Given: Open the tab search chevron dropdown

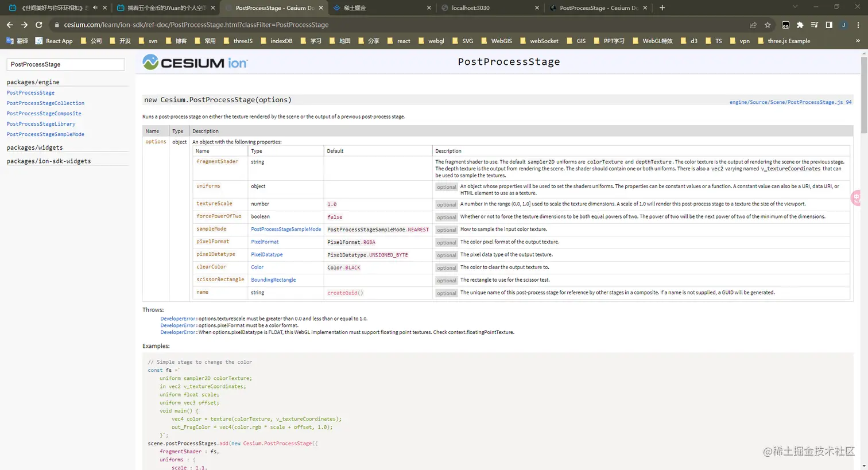Looking at the screenshot, I should (x=795, y=7).
